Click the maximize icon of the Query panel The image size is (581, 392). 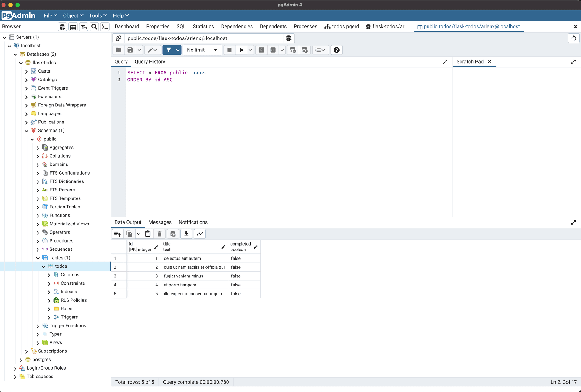coord(445,62)
